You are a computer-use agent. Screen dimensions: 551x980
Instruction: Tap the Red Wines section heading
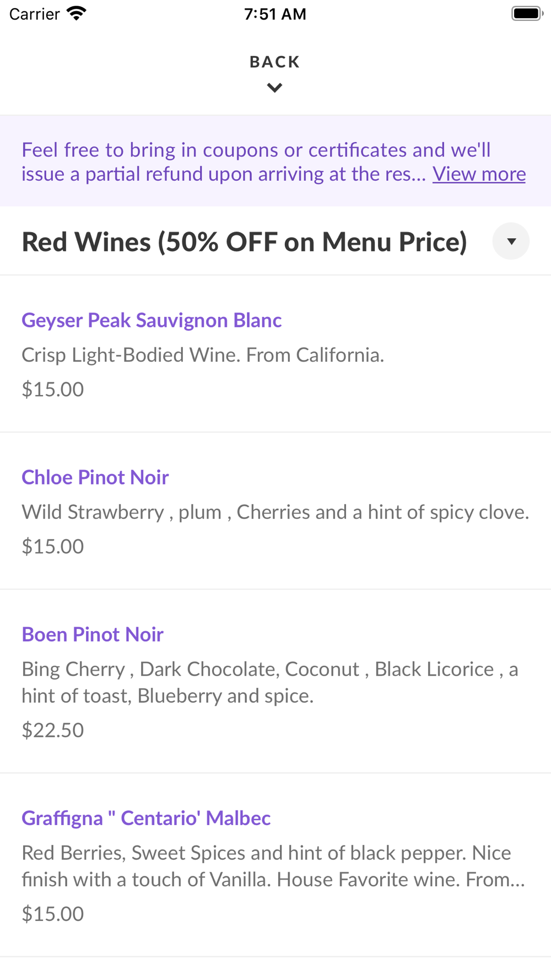(244, 242)
